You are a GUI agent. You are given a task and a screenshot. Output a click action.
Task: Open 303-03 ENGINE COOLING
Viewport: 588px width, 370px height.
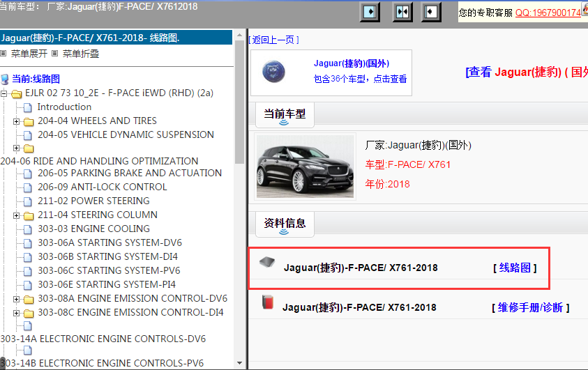click(x=93, y=229)
